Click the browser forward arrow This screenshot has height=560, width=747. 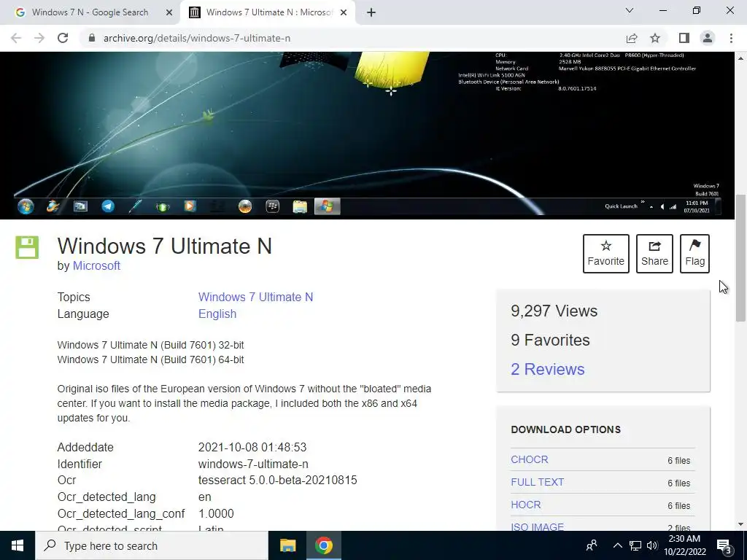tap(39, 38)
